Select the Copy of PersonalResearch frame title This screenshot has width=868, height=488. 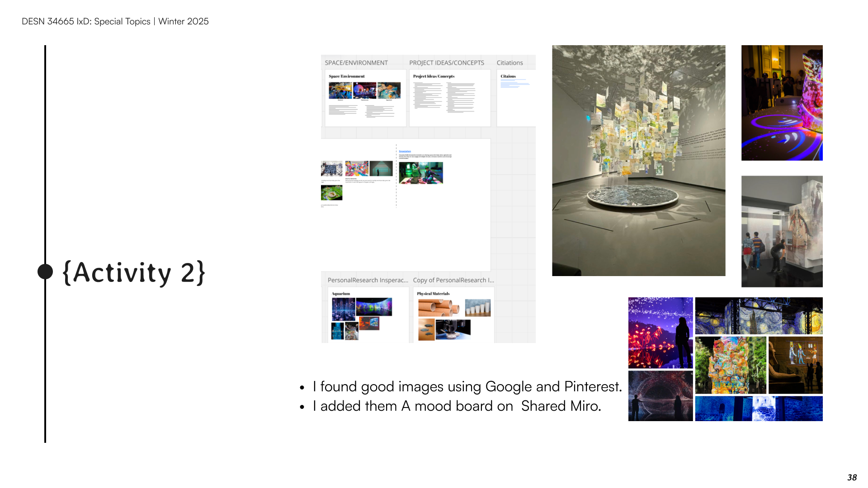(453, 280)
